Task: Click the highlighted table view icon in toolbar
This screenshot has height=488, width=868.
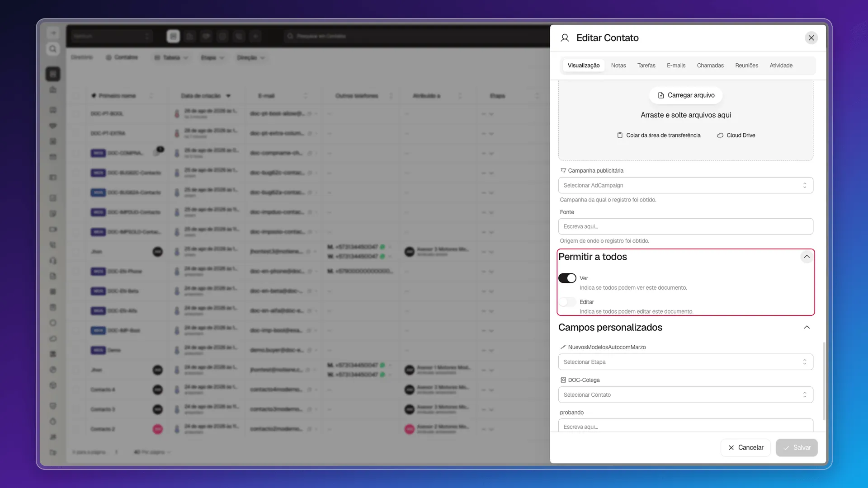Action: 173,36
